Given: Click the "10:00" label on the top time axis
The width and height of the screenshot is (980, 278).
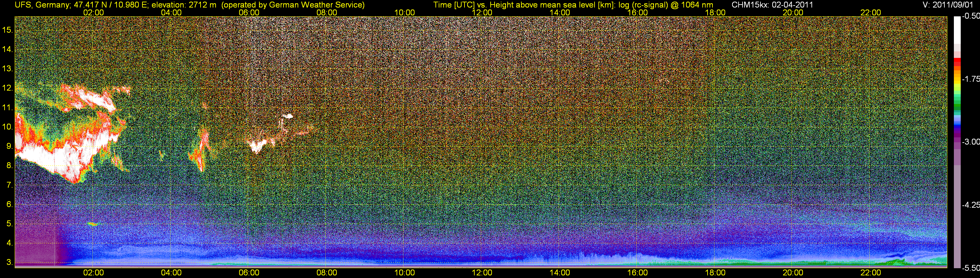Looking at the screenshot, I should coord(404,12).
